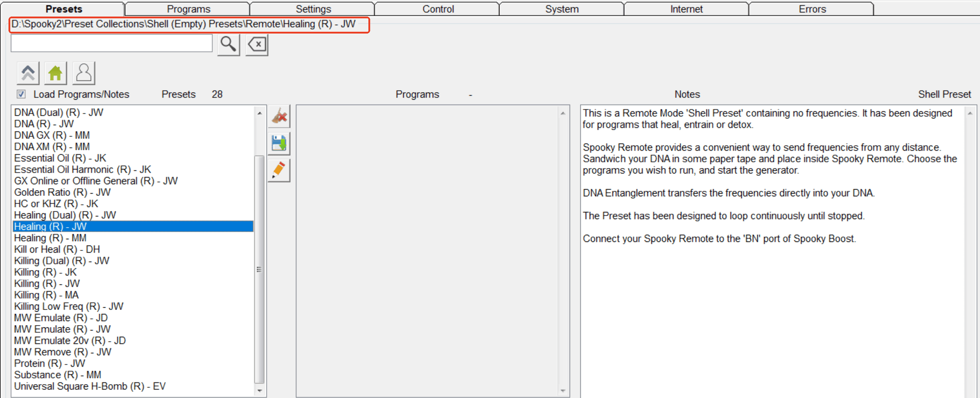This screenshot has height=398, width=980.
Task: Click the pencil edit preset icon
Action: click(279, 170)
